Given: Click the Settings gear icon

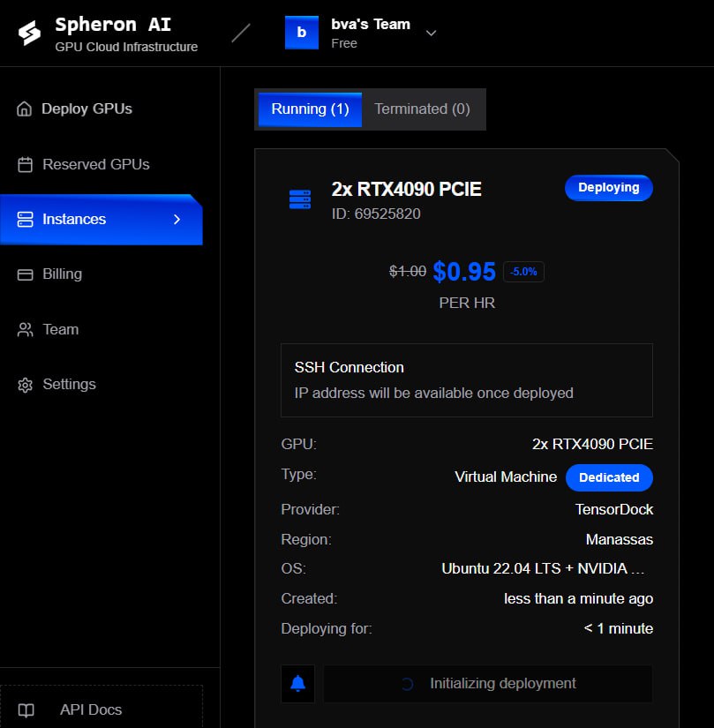Looking at the screenshot, I should tap(25, 385).
